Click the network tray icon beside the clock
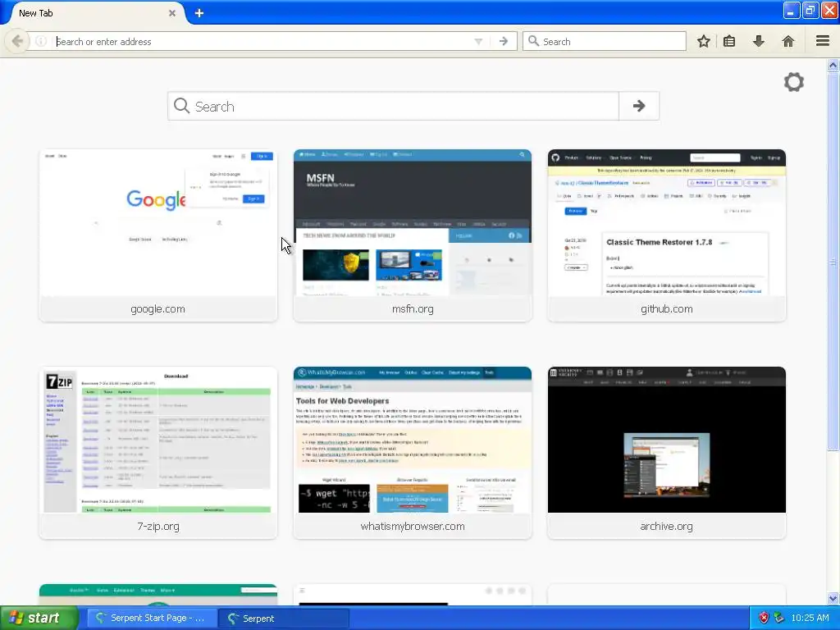This screenshot has width=840, height=630. tap(779, 618)
